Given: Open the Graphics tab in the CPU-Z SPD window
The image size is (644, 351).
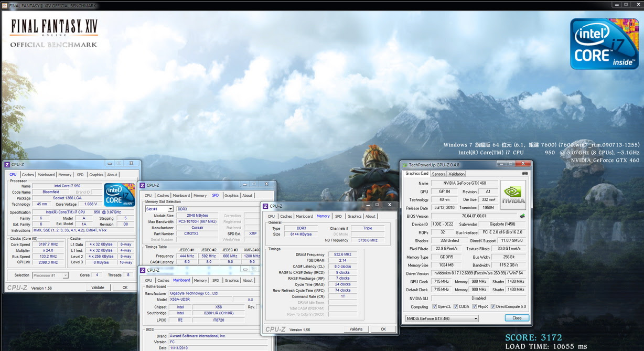Looking at the screenshot, I should [231, 196].
